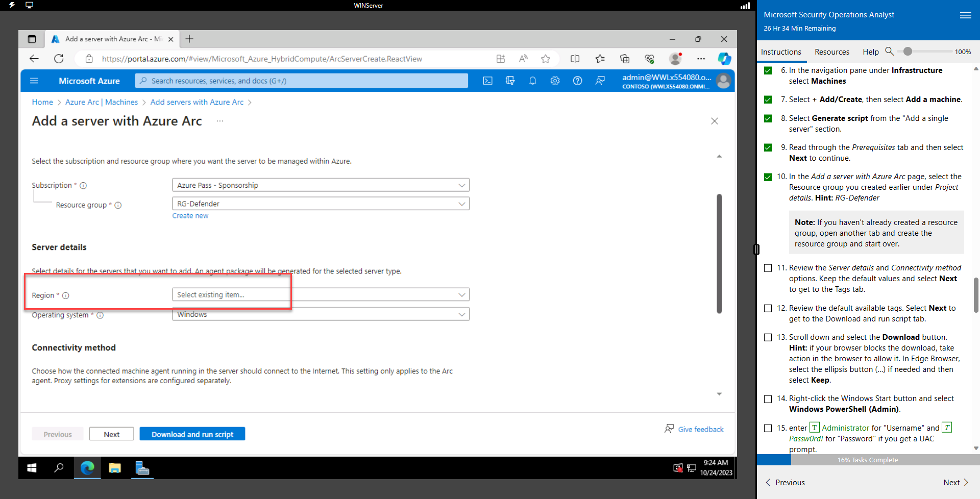Open the directory and subscription filter icon
The height and width of the screenshot is (499, 980).
click(x=510, y=81)
